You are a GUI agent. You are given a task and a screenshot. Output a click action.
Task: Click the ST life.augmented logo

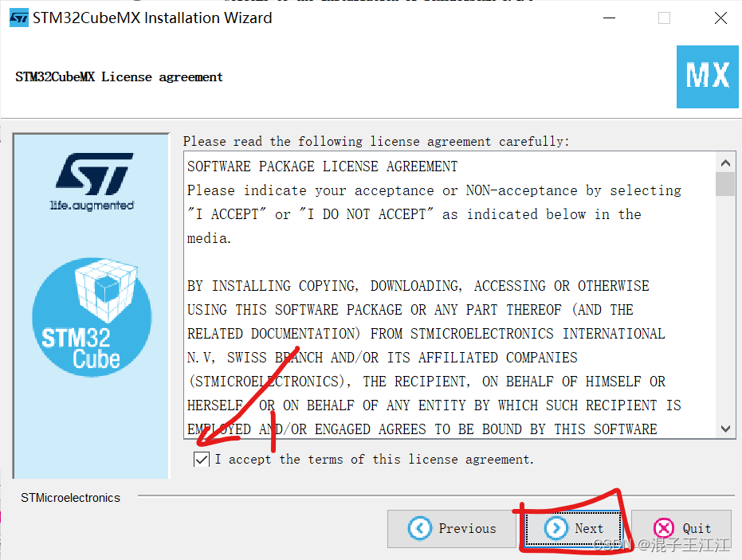click(x=92, y=182)
